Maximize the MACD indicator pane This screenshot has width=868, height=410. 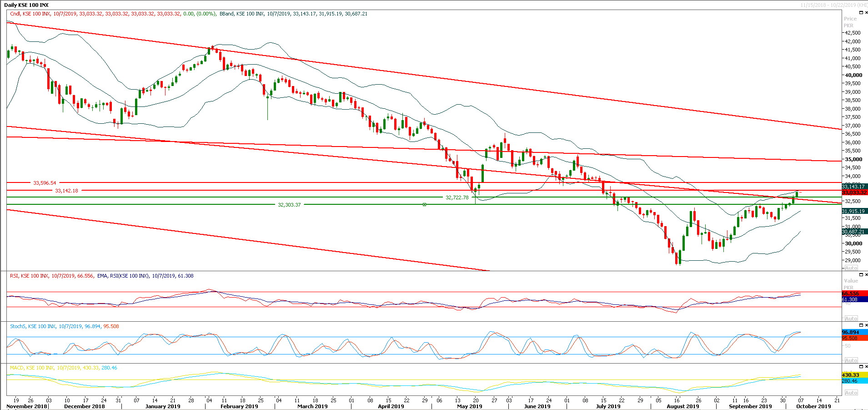[x=860, y=367]
